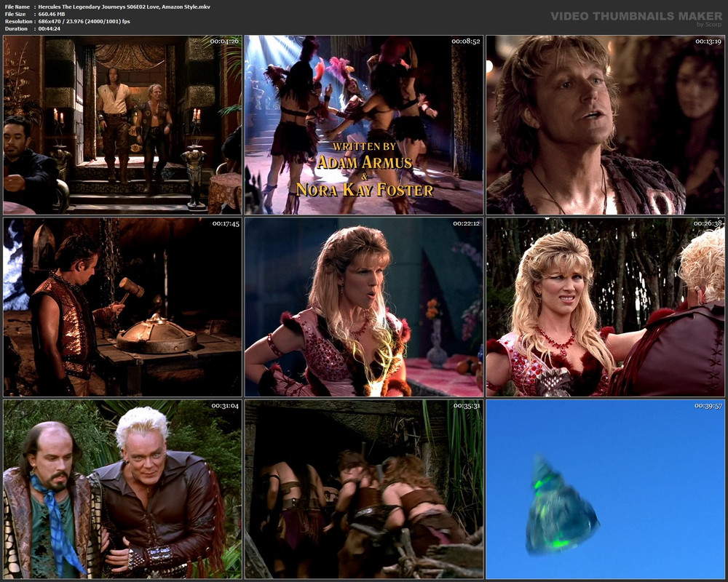Image resolution: width=728 pixels, height=582 pixels.
Task: Open the two men thumbnail at 00:31:04
Action: 122,489
